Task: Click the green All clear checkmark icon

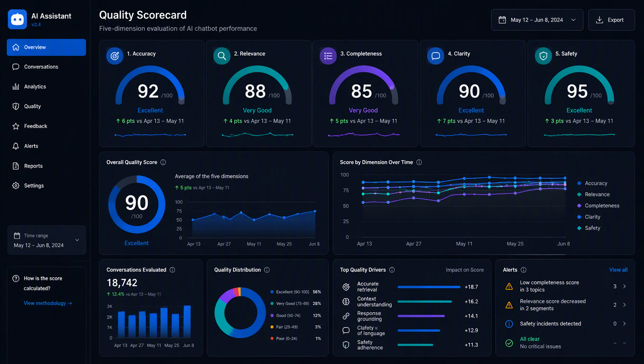Action: (x=509, y=343)
